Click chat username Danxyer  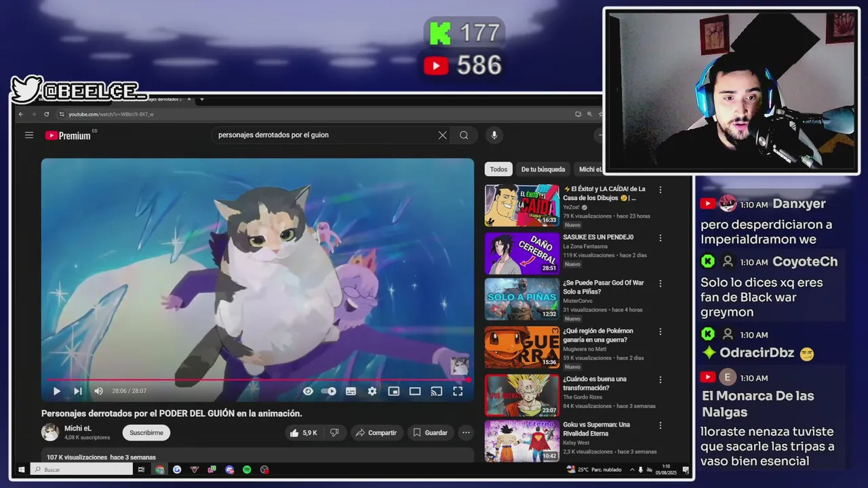[x=799, y=204]
